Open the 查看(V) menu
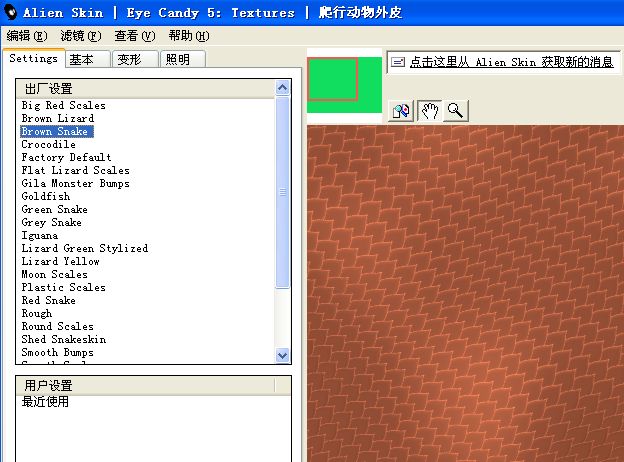The height and width of the screenshot is (462, 624). [x=135, y=36]
